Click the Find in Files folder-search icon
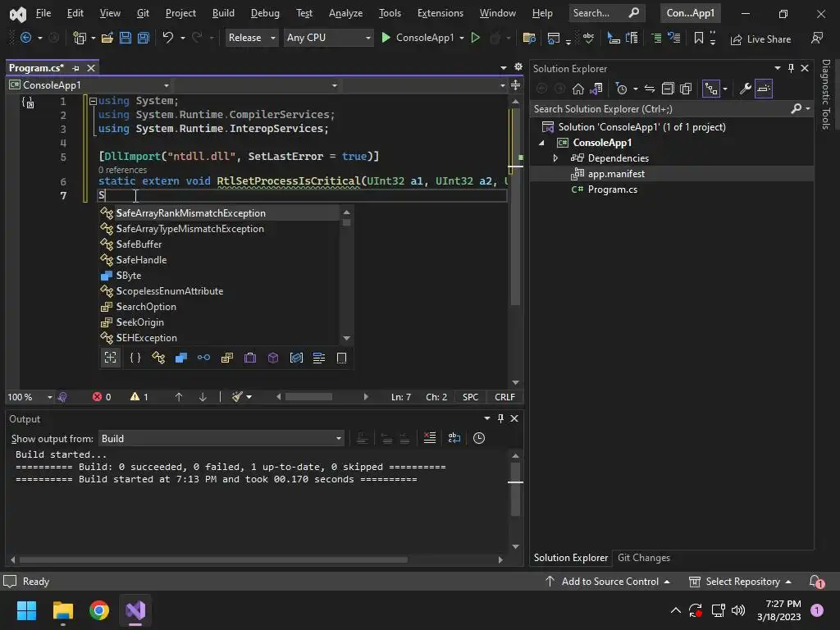 point(529,38)
